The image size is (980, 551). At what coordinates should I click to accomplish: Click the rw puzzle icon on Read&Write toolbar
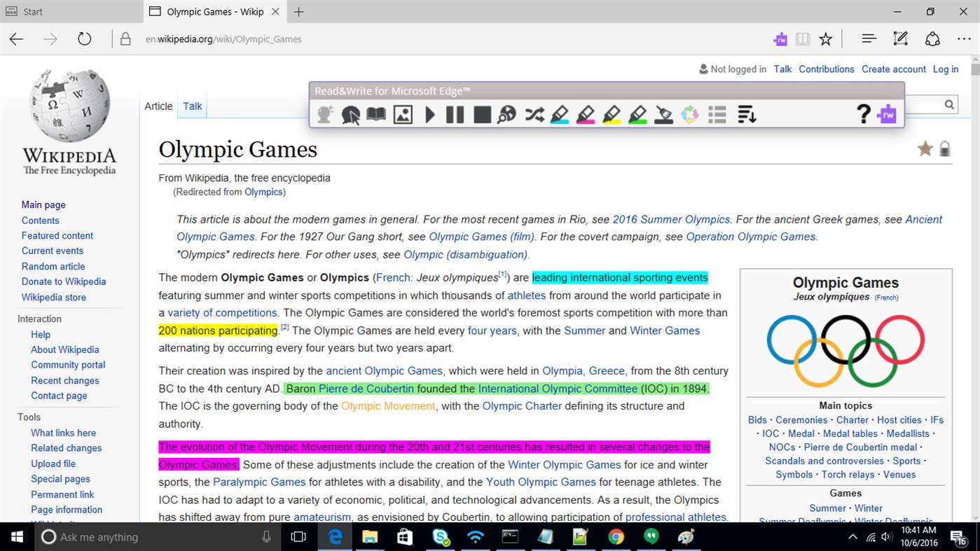click(x=887, y=114)
